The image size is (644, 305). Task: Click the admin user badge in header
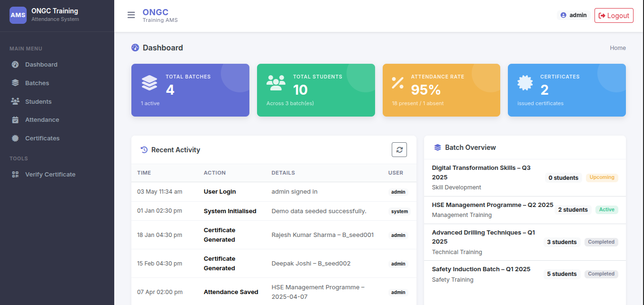574,15
